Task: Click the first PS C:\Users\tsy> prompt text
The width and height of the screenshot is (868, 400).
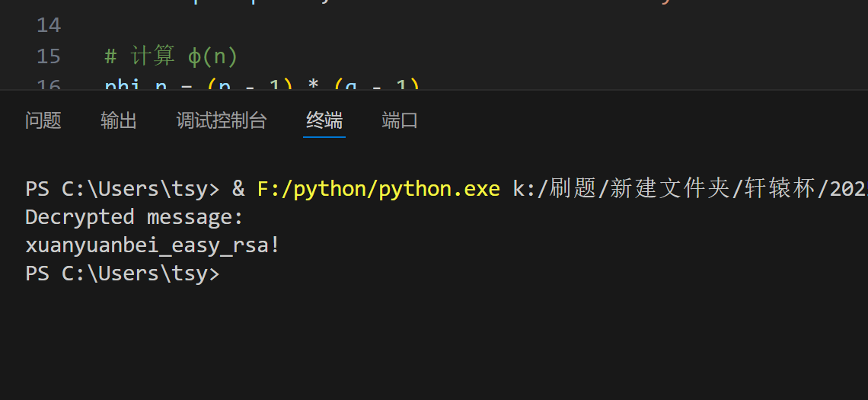Action: [123, 189]
